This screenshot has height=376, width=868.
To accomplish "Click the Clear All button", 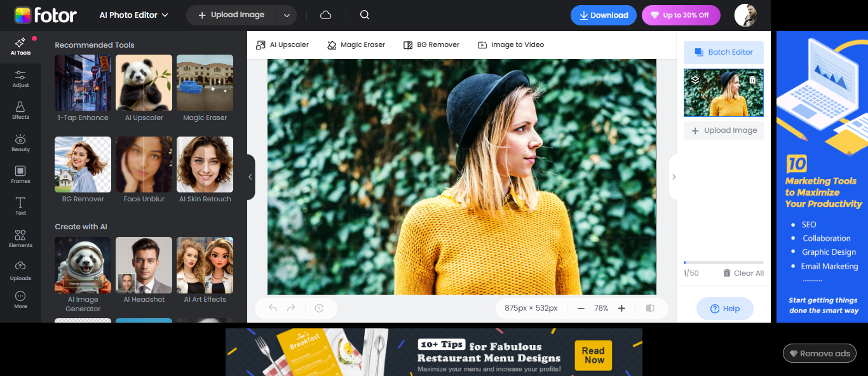I will coord(743,273).
